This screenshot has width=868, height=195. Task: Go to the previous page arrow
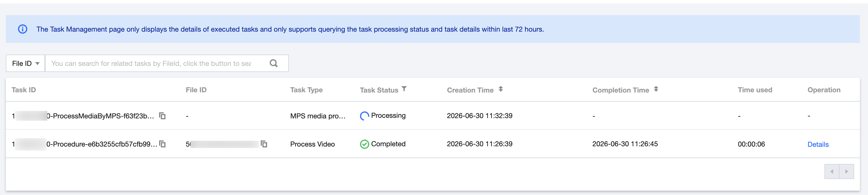click(832, 171)
